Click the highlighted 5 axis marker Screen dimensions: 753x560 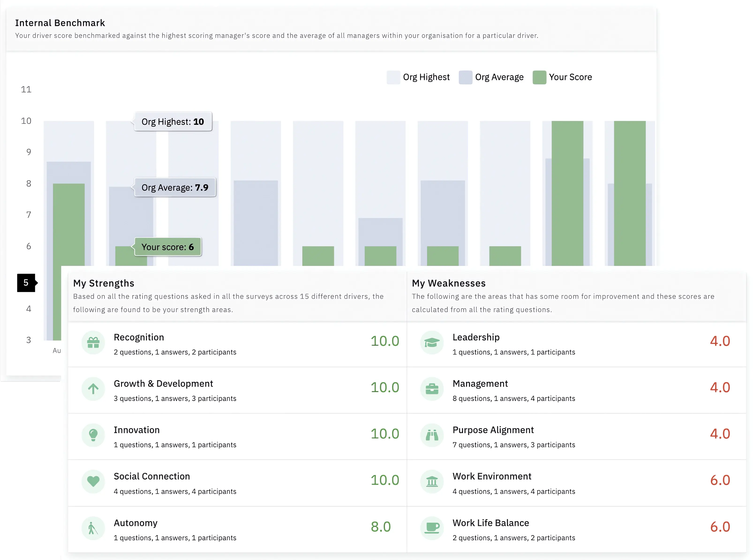pos(26,283)
